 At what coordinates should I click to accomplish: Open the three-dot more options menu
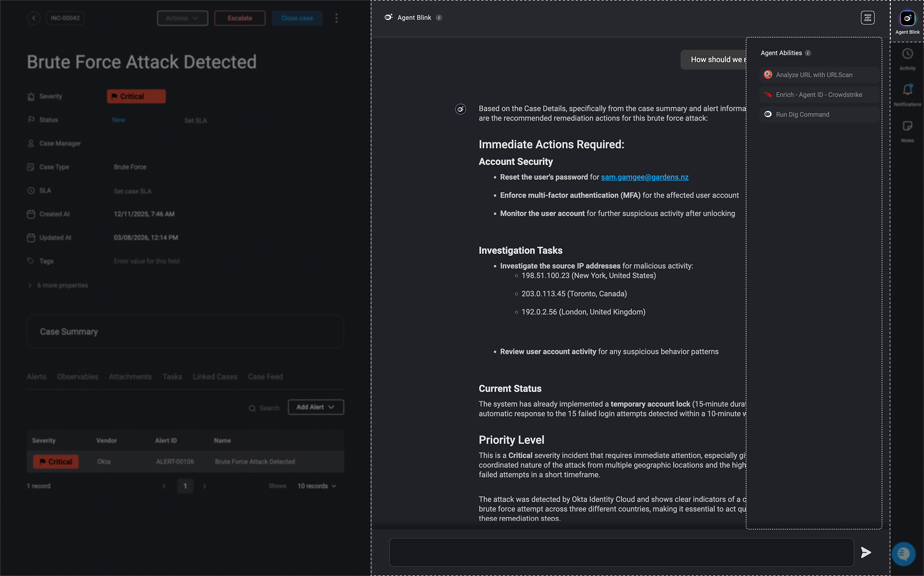point(337,18)
